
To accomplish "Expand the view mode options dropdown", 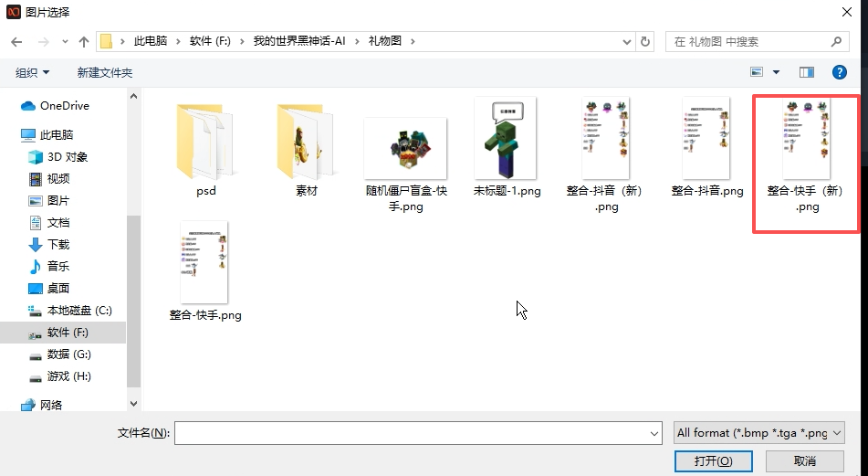I will [777, 72].
